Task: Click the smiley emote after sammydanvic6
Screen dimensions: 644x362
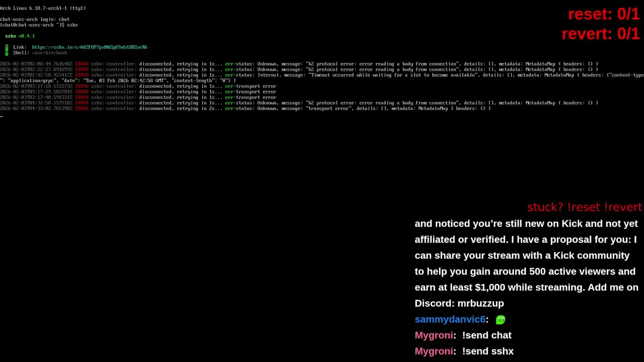Action: coord(500,320)
